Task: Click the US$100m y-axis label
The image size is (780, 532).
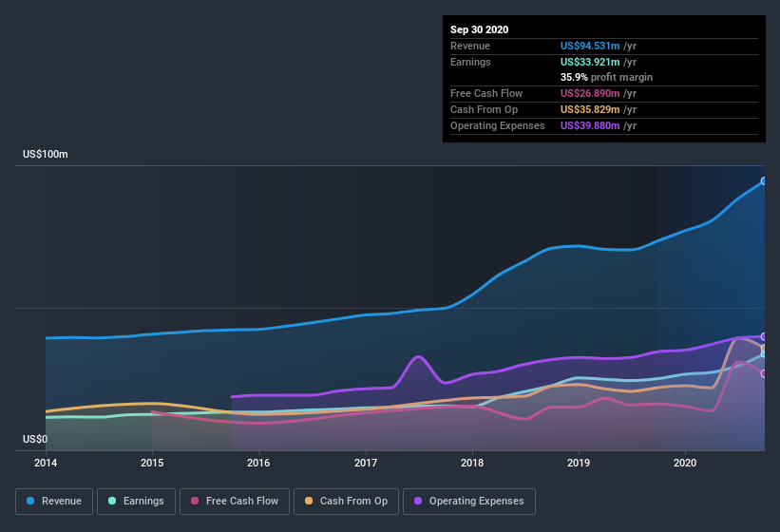Action: [x=46, y=154]
